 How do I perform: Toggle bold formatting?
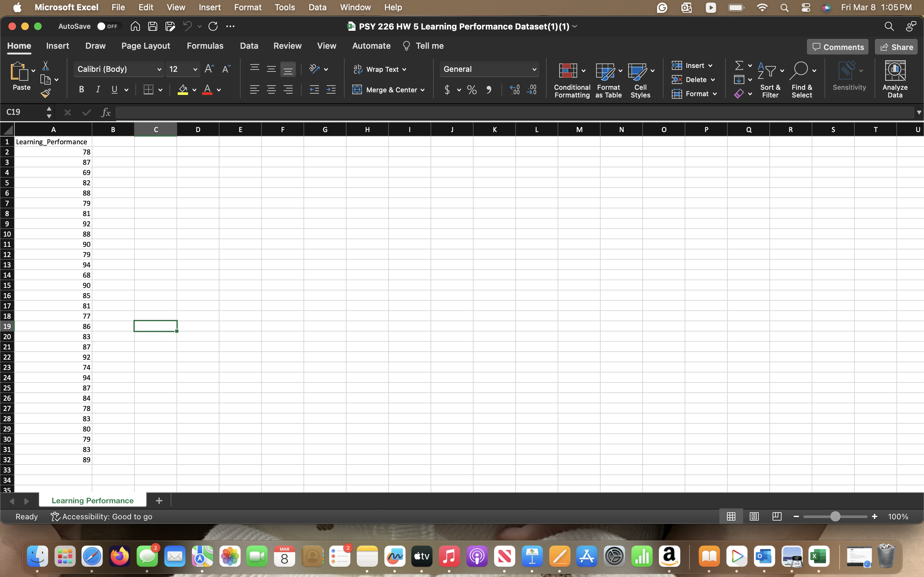81,89
